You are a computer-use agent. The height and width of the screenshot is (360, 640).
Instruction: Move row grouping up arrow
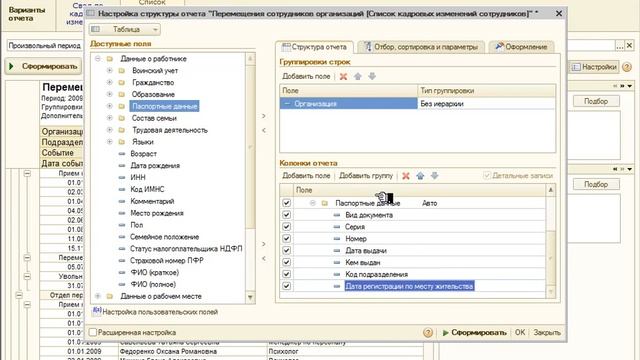358,76
